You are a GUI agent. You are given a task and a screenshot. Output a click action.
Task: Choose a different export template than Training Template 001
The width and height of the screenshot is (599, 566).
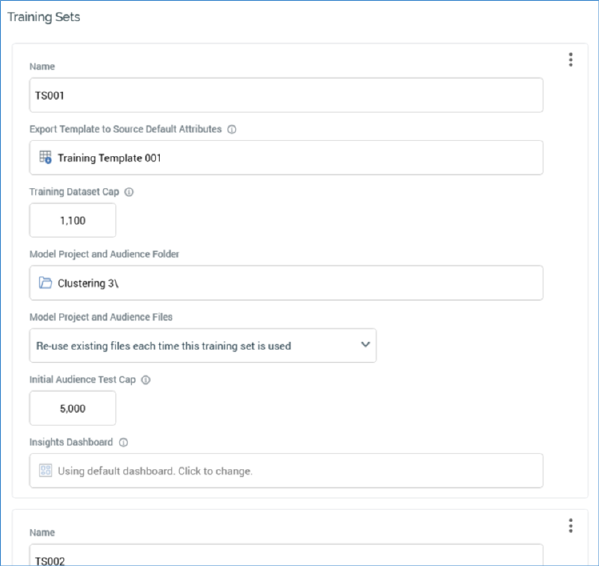(286, 158)
